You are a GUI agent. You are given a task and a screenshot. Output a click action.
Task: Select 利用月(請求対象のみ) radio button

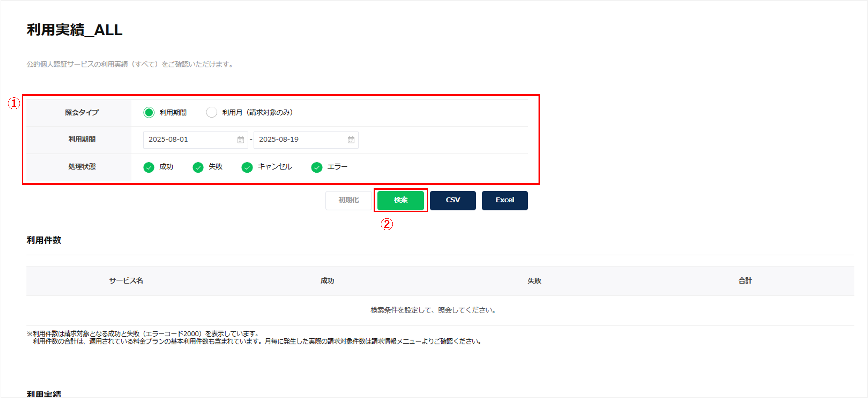point(211,113)
